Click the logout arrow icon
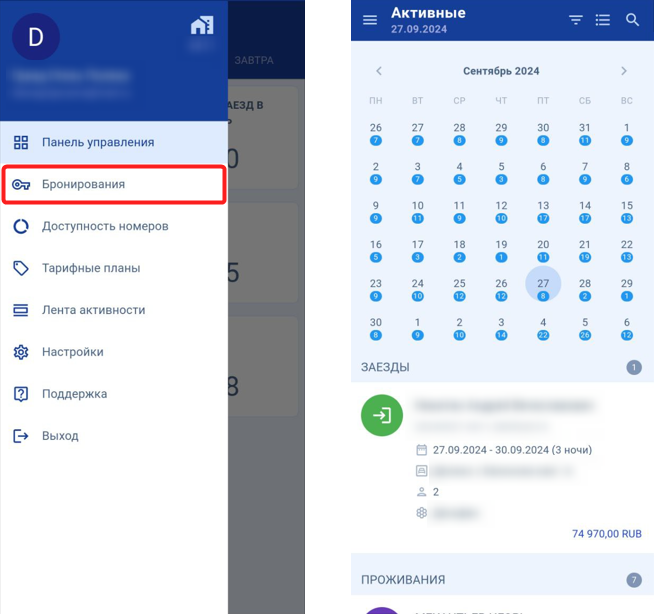The height and width of the screenshot is (614, 654). [21, 436]
